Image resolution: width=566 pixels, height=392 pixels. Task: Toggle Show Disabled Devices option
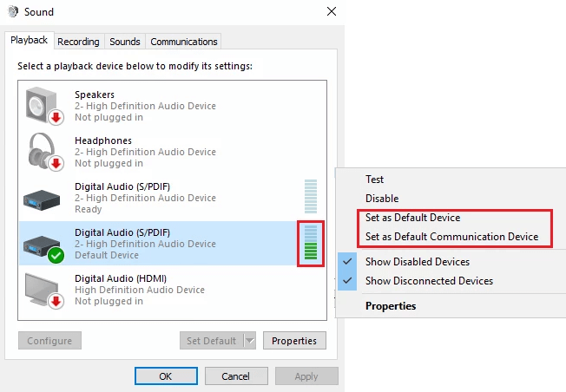click(417, 262)
